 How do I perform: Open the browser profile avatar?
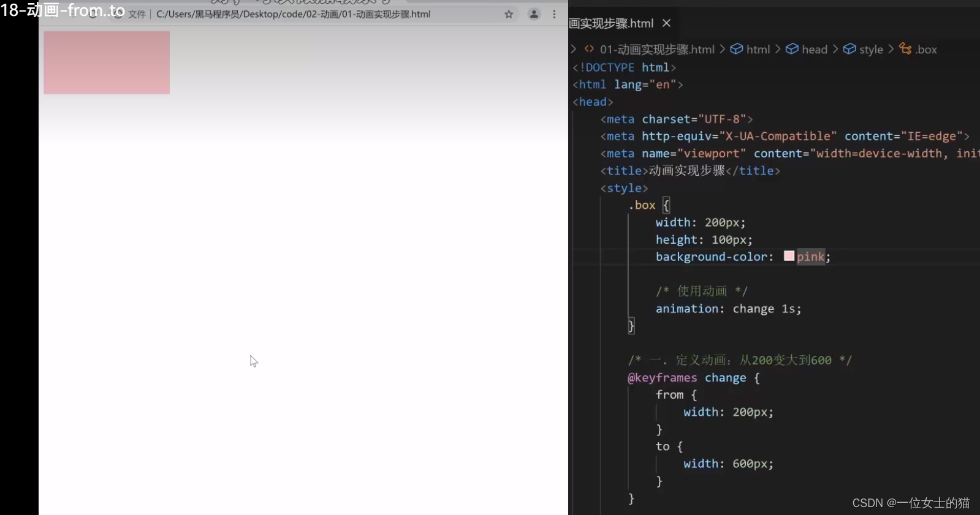click(534, 14)
